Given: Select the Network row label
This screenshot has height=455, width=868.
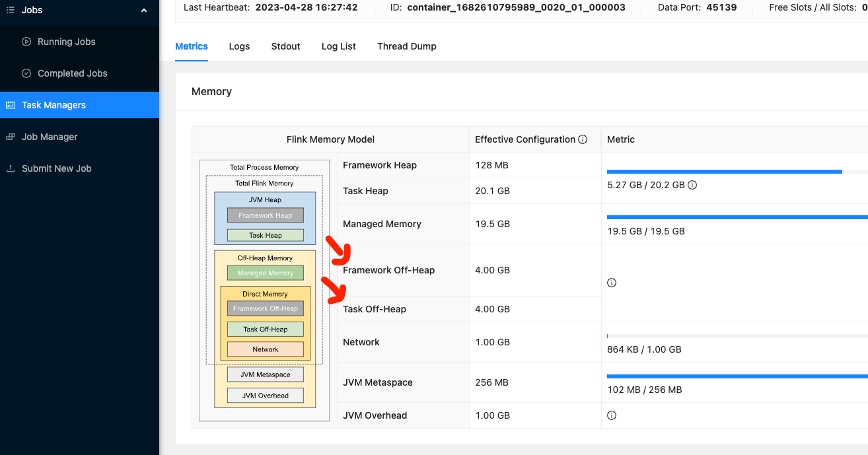Looking at the screenshot, I should click(x=361, y=342).
